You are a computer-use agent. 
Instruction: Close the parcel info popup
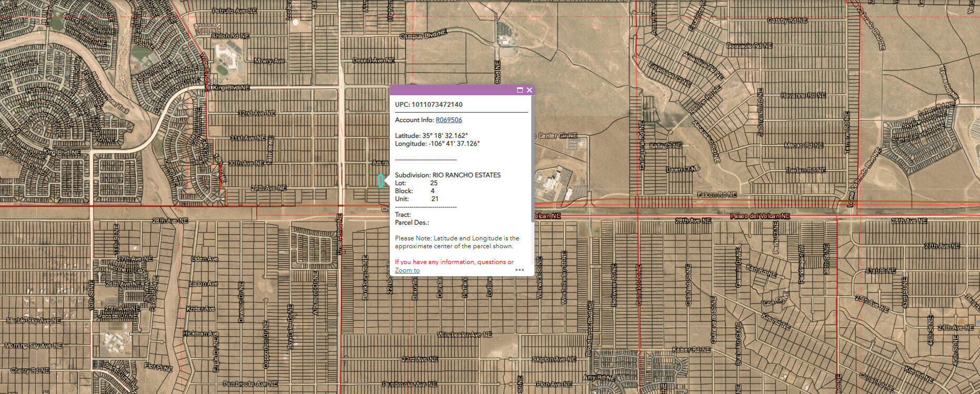[529, 90]
